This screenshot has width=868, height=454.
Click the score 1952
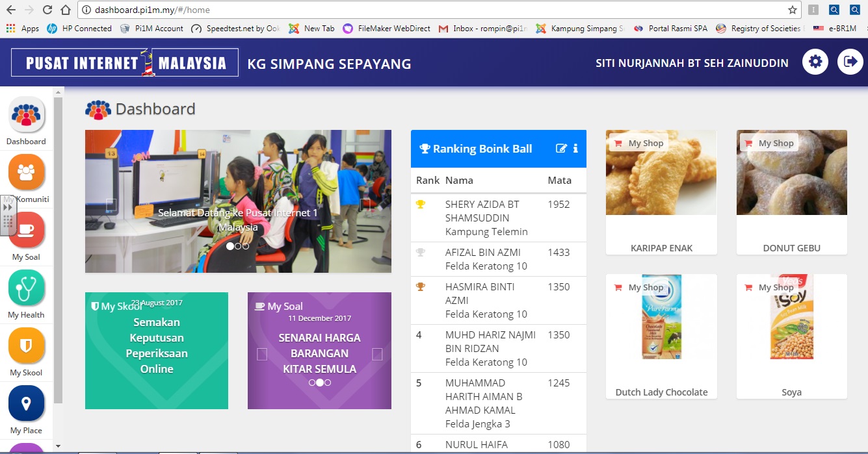point(559,204)
